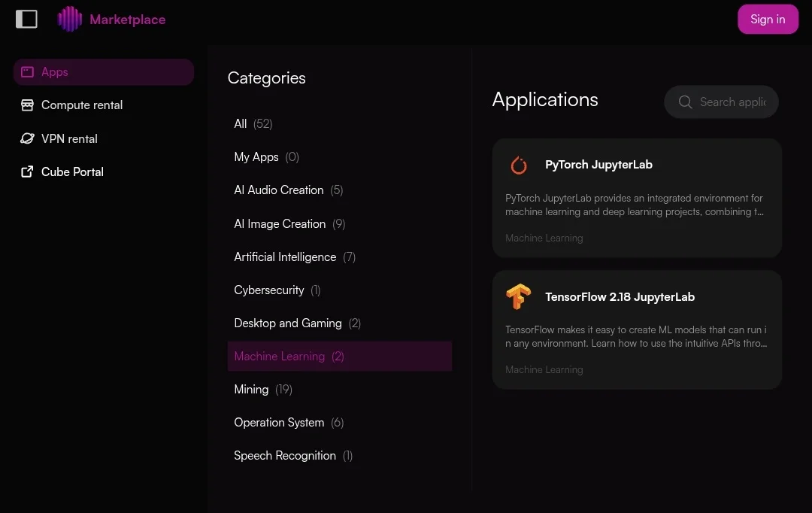Sign in to the marketplace
The image size is (812, 513).
point(768,19)
